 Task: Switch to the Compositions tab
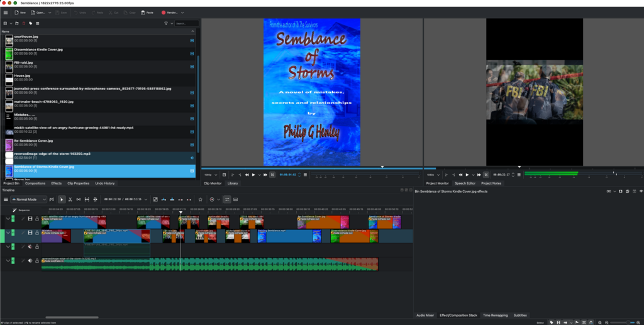point(35,183)
